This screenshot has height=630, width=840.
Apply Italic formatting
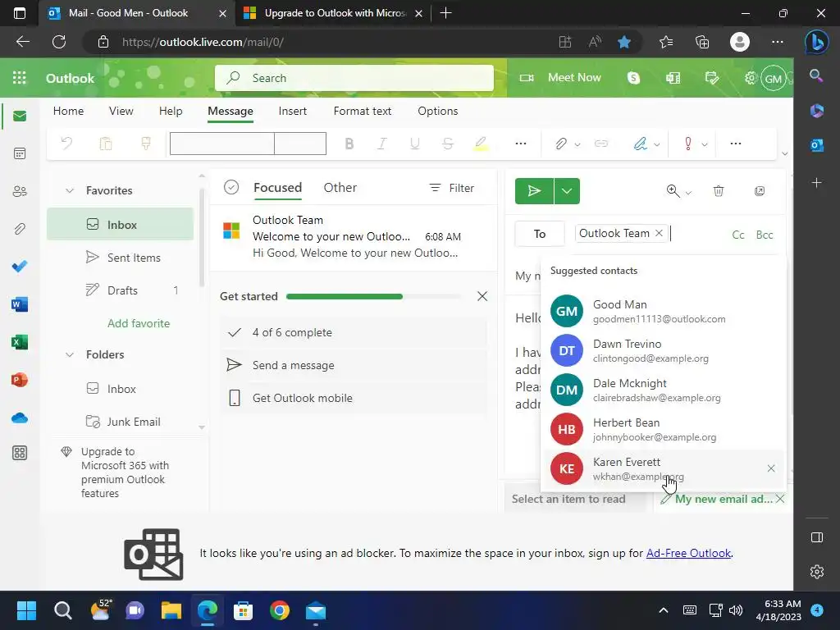[382, 144]
